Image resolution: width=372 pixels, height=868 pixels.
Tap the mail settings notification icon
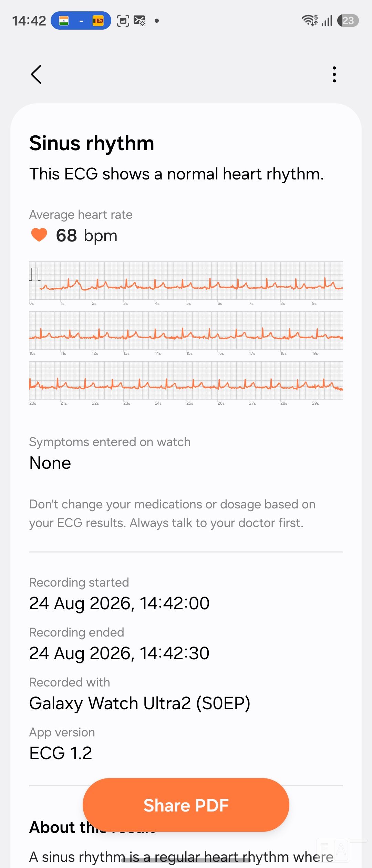[139, 21]
